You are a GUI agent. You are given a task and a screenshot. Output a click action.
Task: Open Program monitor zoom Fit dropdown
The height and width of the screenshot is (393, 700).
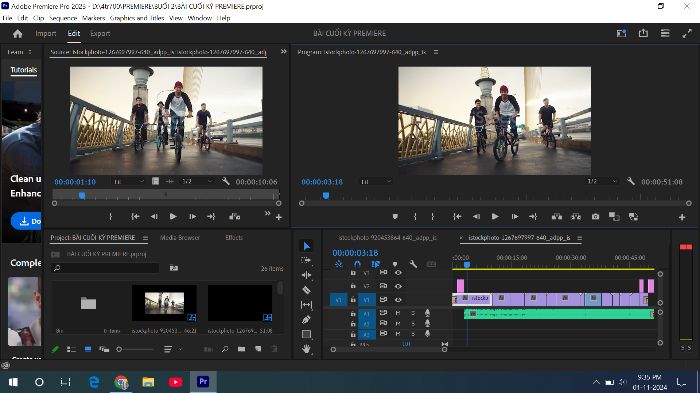376,181
